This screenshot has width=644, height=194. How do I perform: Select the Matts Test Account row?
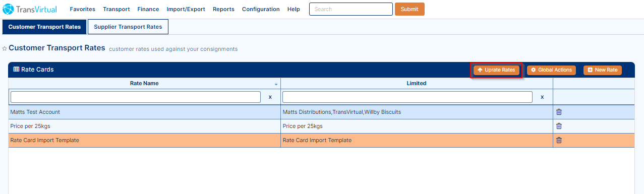click(x=321, y=112)
